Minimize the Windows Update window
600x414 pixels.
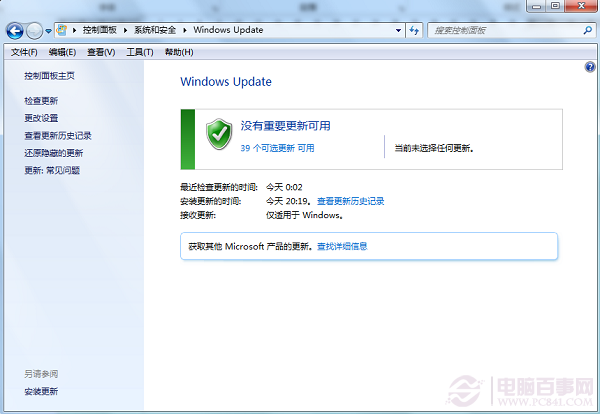tap(537, 6)
